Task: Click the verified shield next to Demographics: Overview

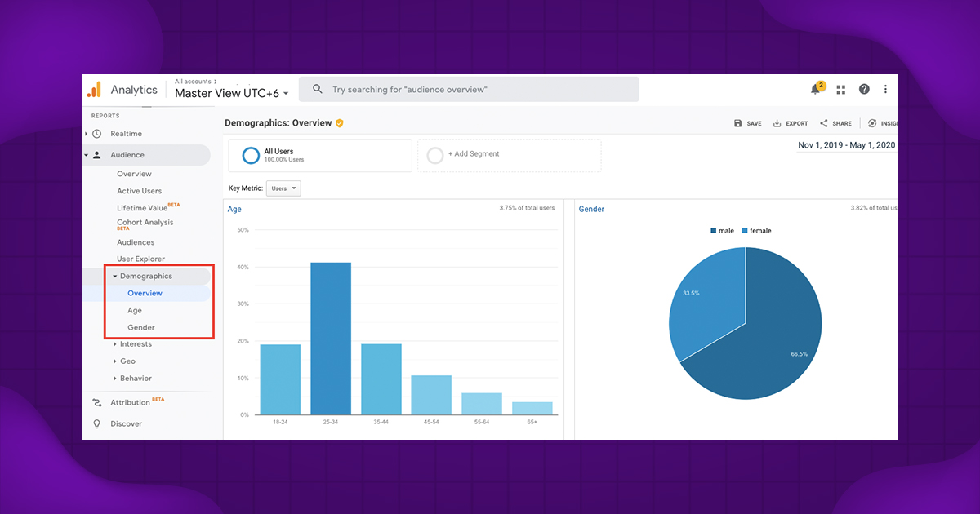Action: click(339, 123)
